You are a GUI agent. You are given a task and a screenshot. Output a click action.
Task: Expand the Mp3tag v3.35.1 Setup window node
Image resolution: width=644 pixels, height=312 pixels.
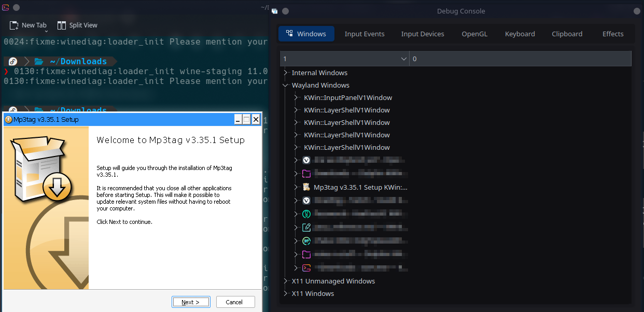pos(296,187)
